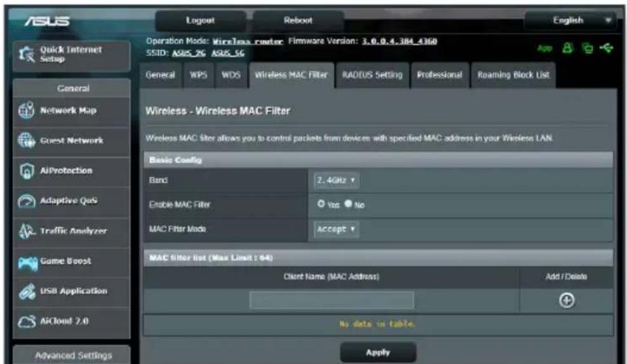
Task: Click the ASUS_5G SSID link
Action: pyautogui.click(x=227, y=53)
